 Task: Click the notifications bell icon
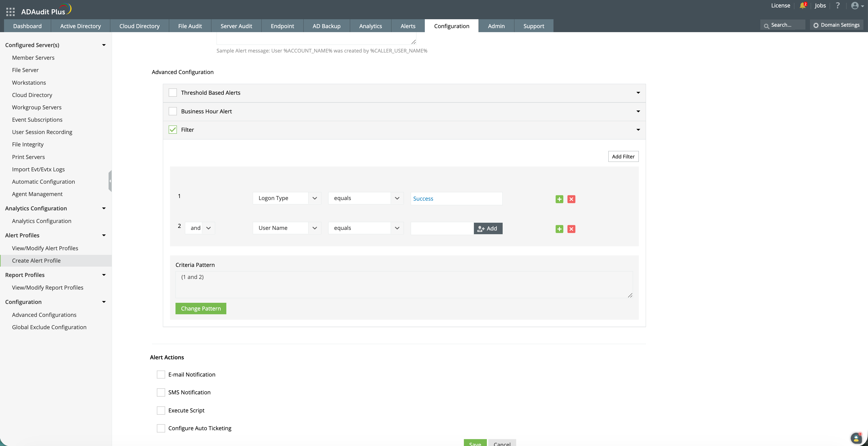802,6
